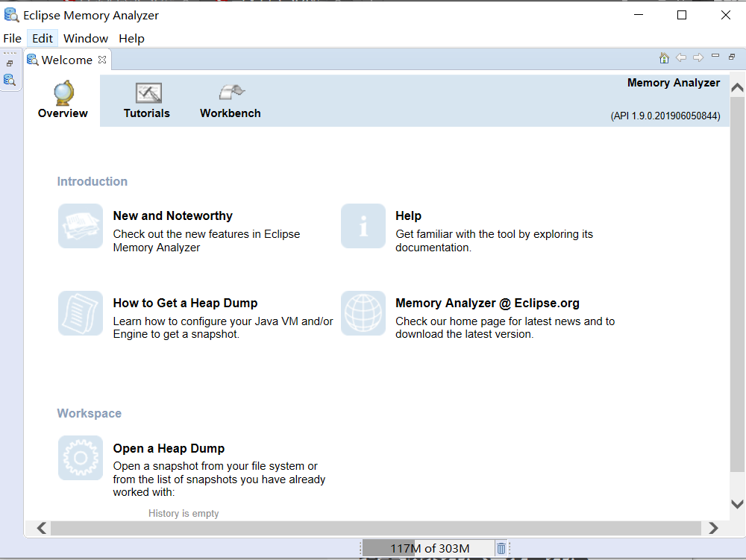Click the Eclipse Memory Analyzer title icon

[11, 15]
